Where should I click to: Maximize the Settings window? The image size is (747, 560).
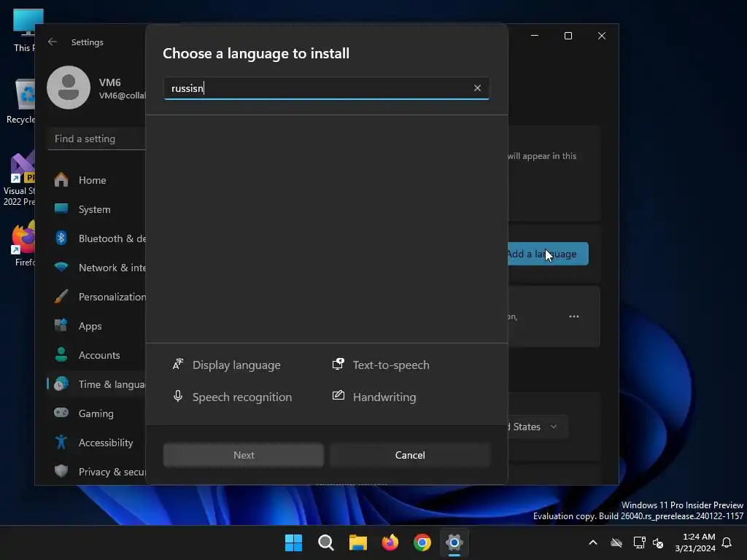(x=568, y=36)
